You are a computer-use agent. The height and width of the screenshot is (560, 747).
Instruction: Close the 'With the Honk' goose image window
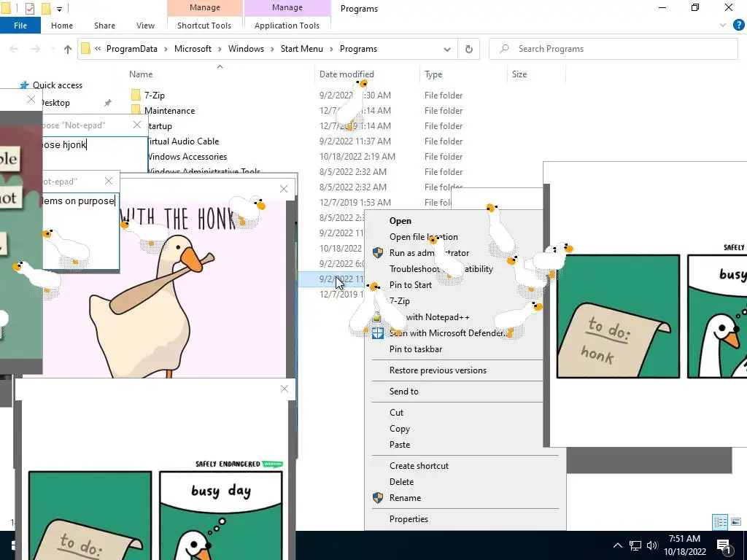pyautogui.click(x=284, y=189)
